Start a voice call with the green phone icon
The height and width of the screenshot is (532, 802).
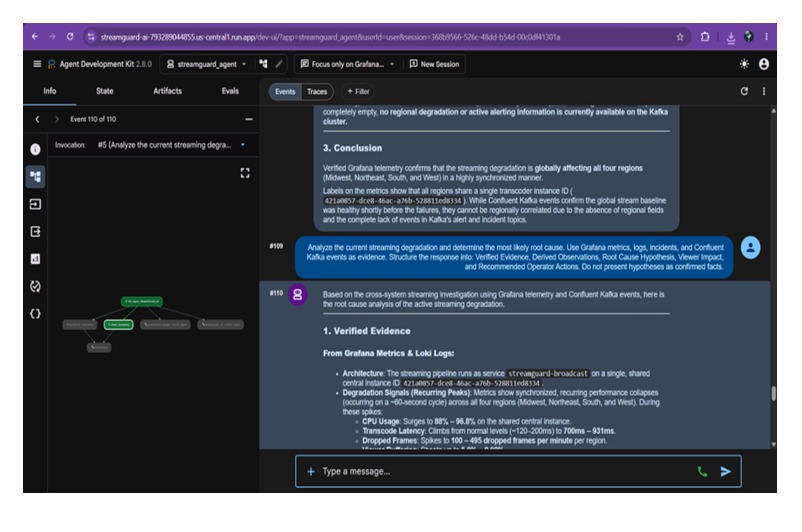coord(702,471)
